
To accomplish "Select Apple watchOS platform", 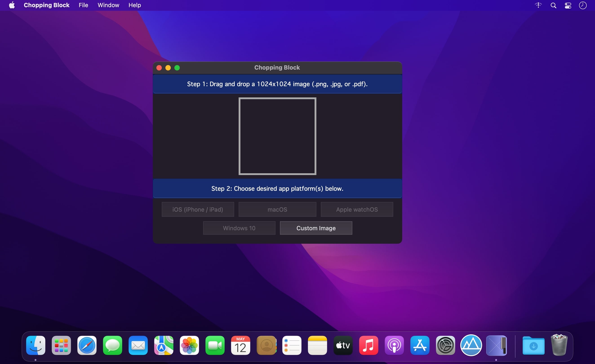I will (x=357, y=209).
